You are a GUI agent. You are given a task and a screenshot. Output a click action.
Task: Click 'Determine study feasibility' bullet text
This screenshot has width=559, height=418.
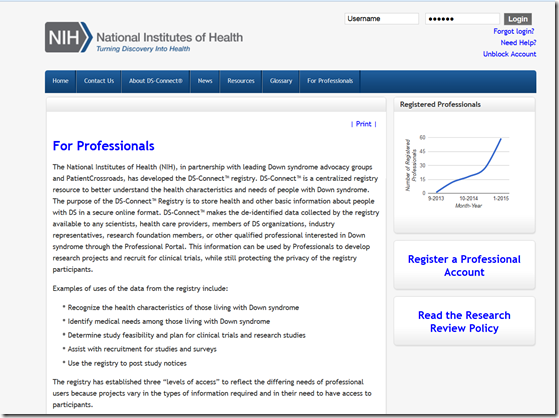pos(186,335)
